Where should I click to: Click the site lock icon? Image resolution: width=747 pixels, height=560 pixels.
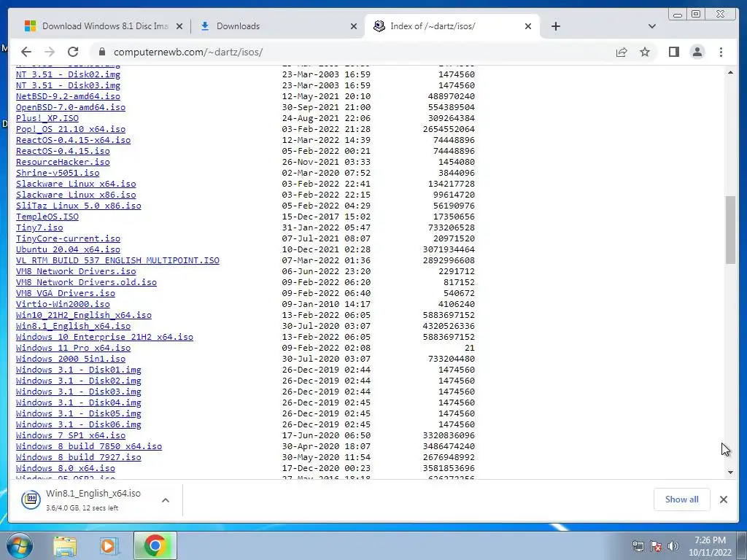tap(101, 52)
